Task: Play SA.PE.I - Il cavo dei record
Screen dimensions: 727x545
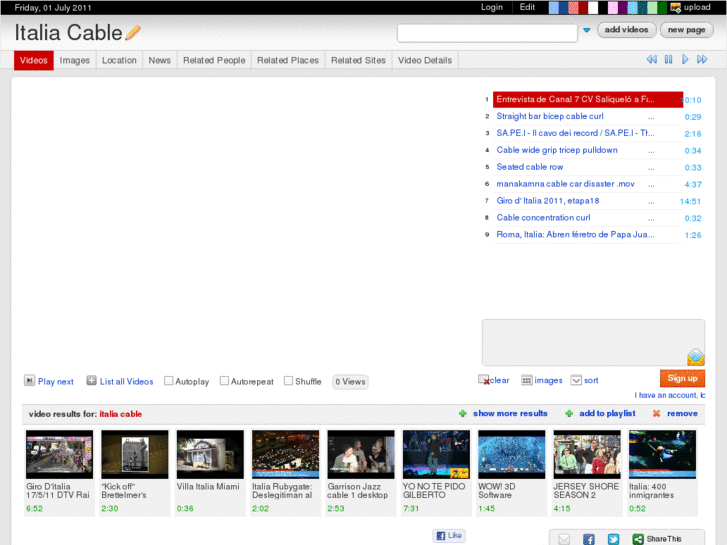Action: point(575,133)
